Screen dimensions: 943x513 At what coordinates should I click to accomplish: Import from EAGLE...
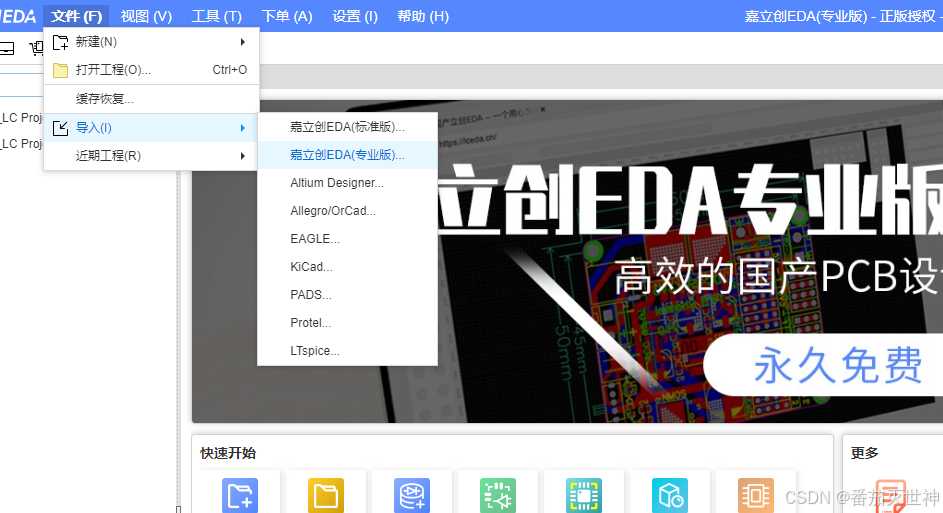[347, 239]
